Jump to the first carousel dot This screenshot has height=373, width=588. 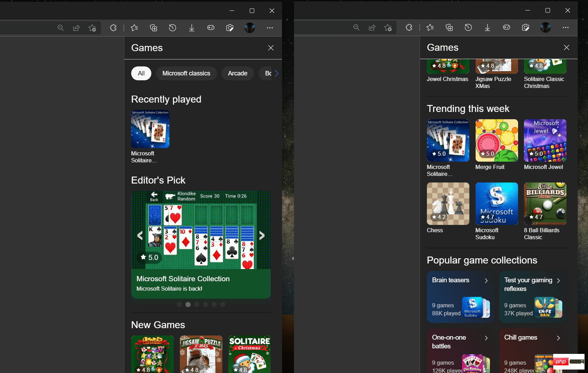pyautogui.click(x=179, y=305)
